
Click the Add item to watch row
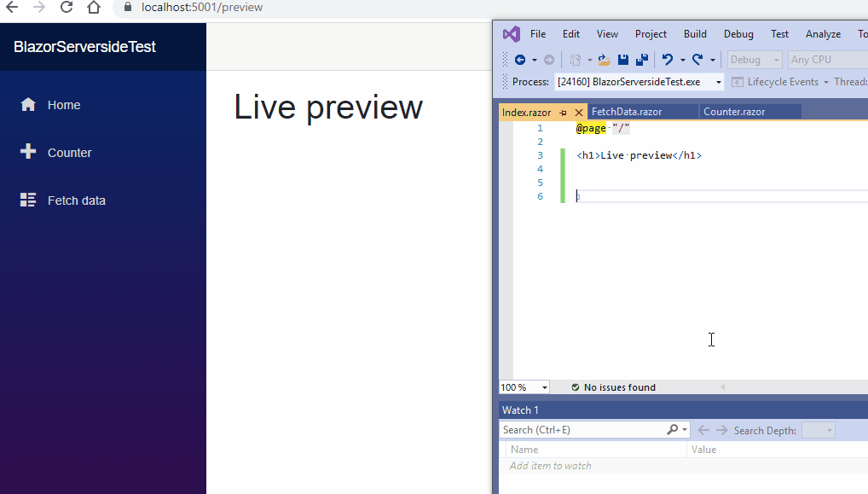point(551,466)
